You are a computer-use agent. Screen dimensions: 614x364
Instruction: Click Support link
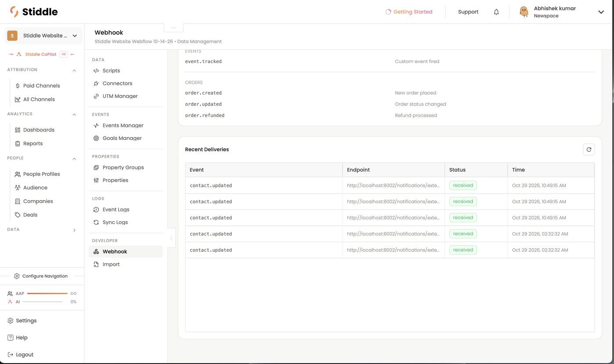[468, 12]
